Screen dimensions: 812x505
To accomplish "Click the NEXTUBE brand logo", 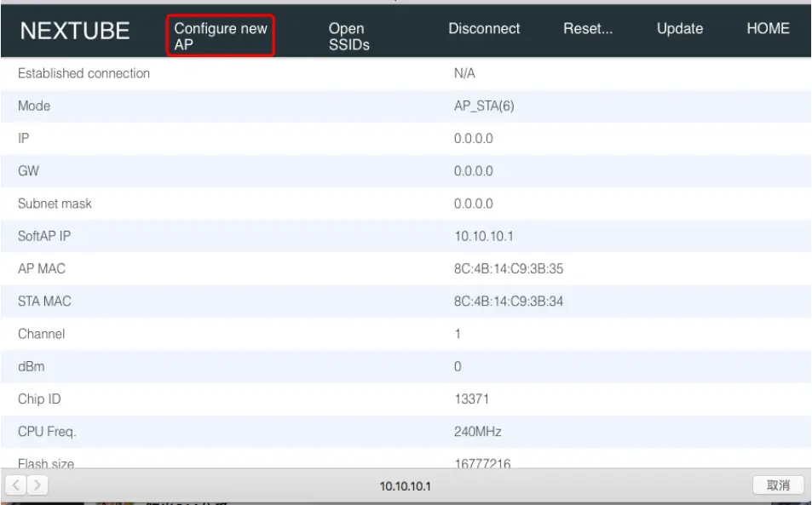I will (75, 31).
